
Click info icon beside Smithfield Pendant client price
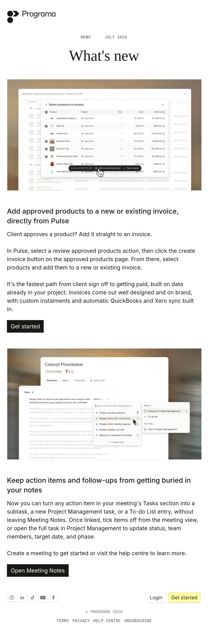[x=164, y=118]
